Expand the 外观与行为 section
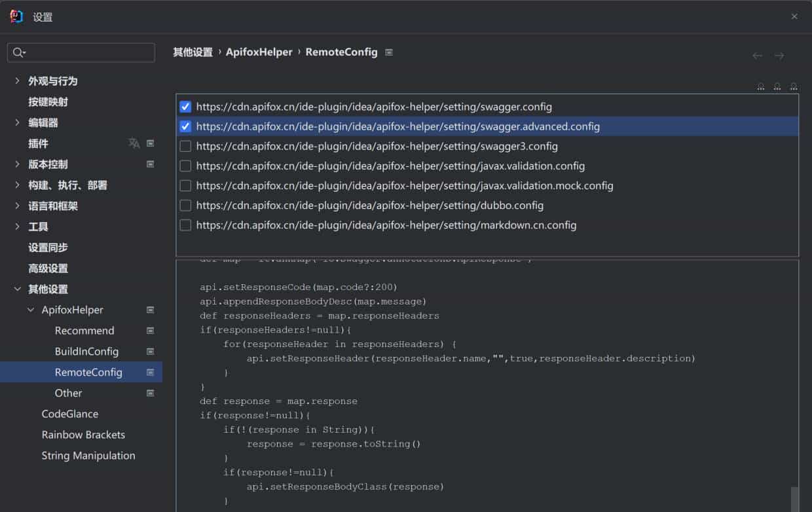Screen dimensions: 812x512 [16, 81]
